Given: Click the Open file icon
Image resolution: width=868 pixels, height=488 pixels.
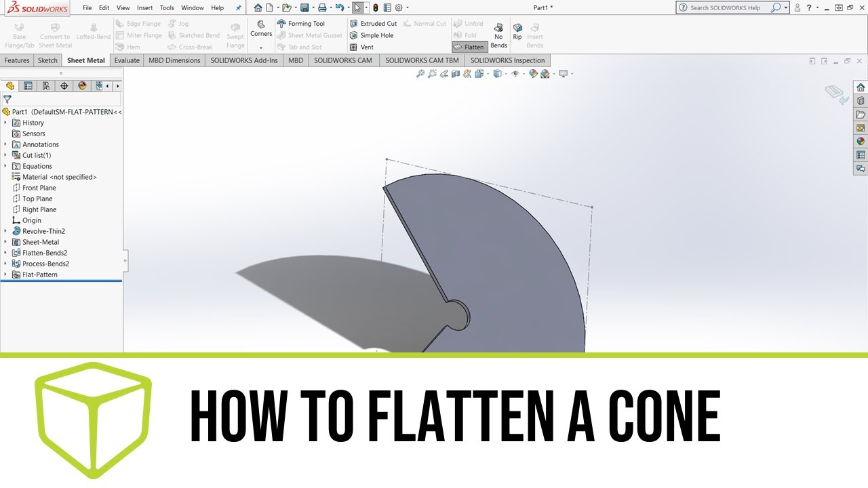Looking at the screenshot, I should (x=287, y=8).
